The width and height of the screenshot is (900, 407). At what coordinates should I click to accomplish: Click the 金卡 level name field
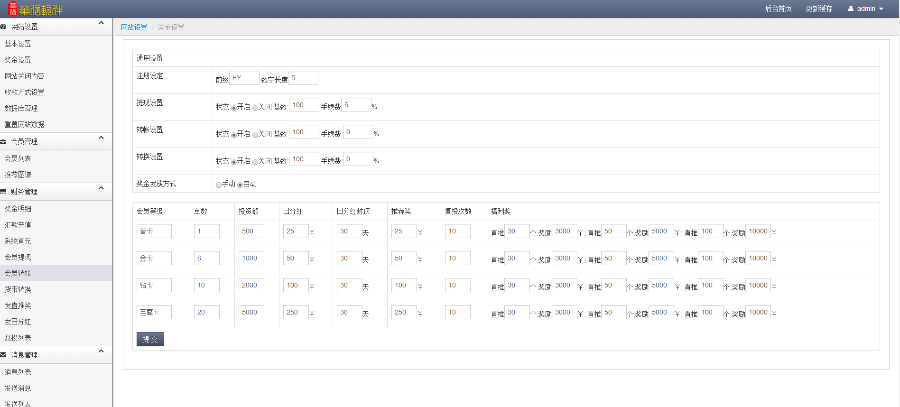coord(154,258)
